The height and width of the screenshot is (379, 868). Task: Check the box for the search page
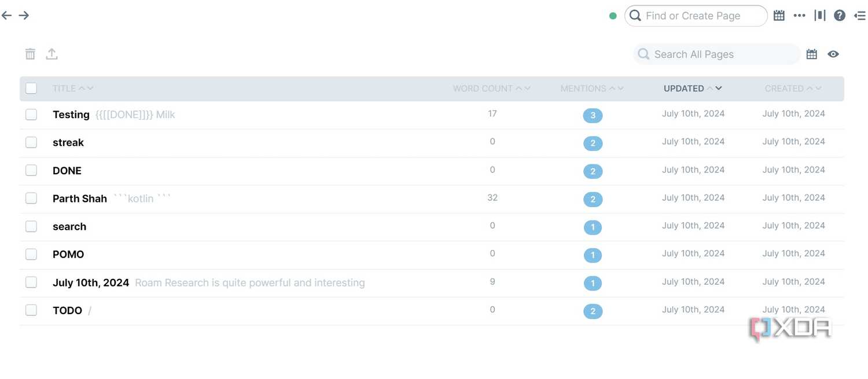pyautogui.click(x=31, y=226)
